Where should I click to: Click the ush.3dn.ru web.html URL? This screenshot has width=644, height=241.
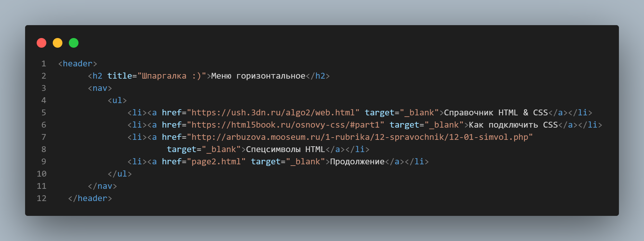pos(273,113)
